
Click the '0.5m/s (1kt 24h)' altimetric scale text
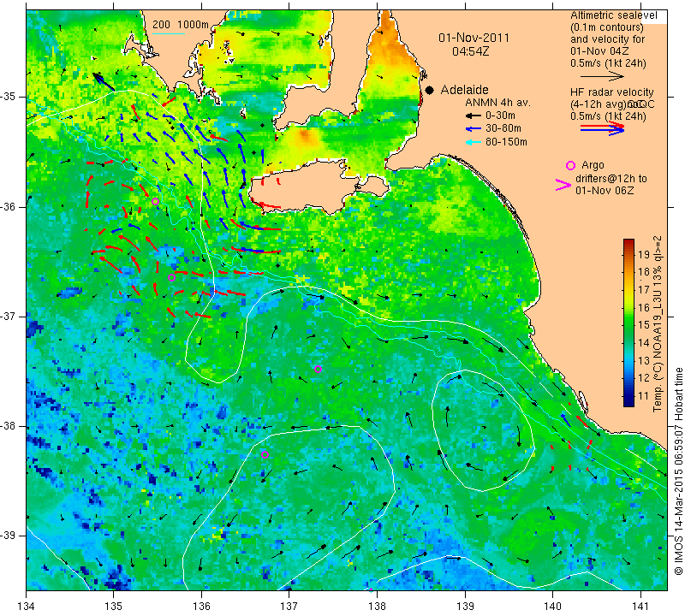[x=608, y=62]
